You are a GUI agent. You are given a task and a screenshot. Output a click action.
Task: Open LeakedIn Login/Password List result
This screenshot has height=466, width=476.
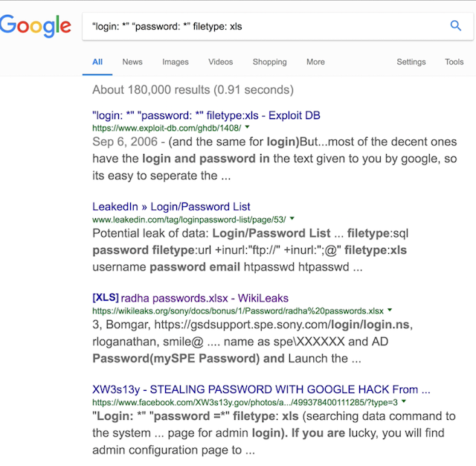[171, 207]
